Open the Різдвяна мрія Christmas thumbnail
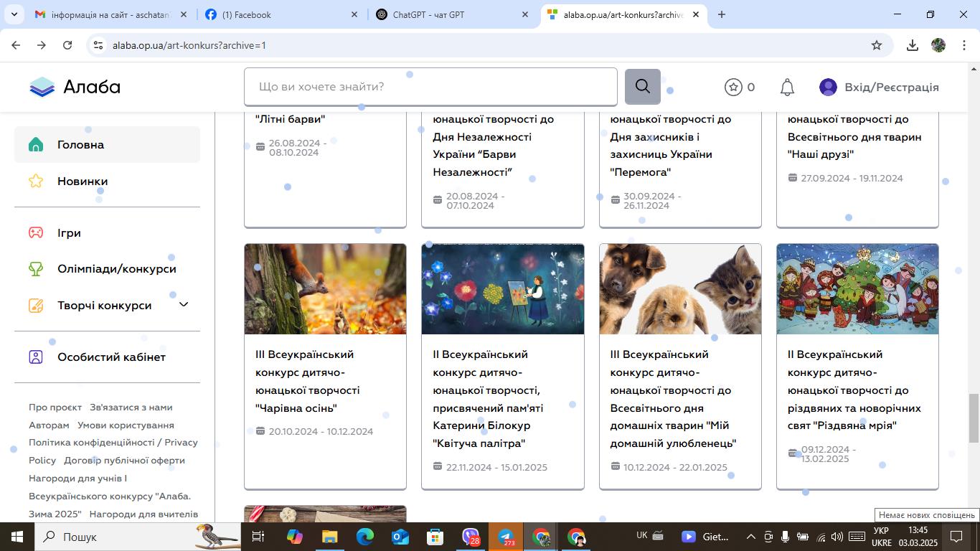 tap(857, 289)
